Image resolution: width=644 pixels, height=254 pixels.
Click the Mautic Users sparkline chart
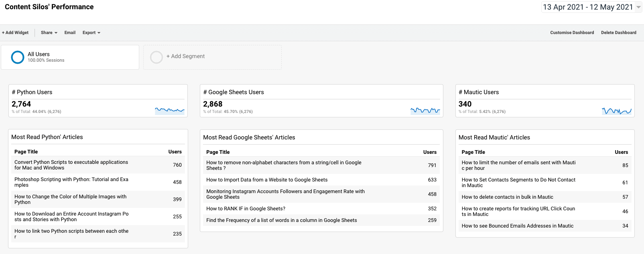(617, 111)
